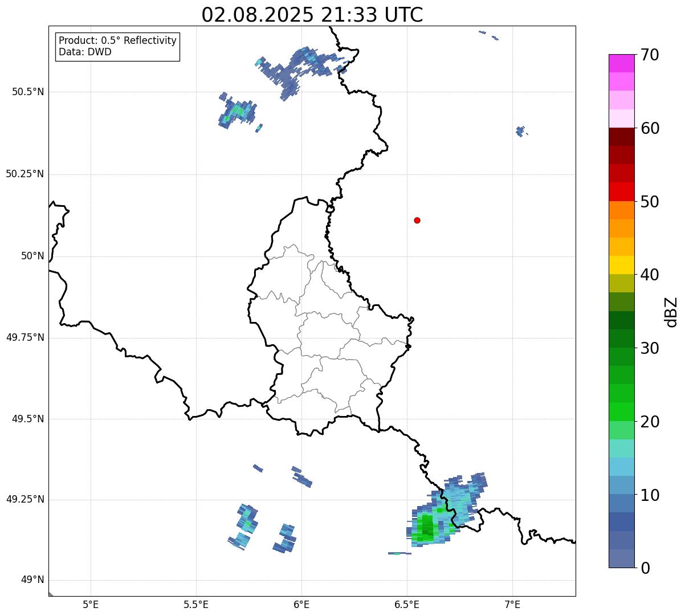This screenshot has height=616, width=685.
Task: Click the colorbar tick label 60
Action: (x=650, y=128)
